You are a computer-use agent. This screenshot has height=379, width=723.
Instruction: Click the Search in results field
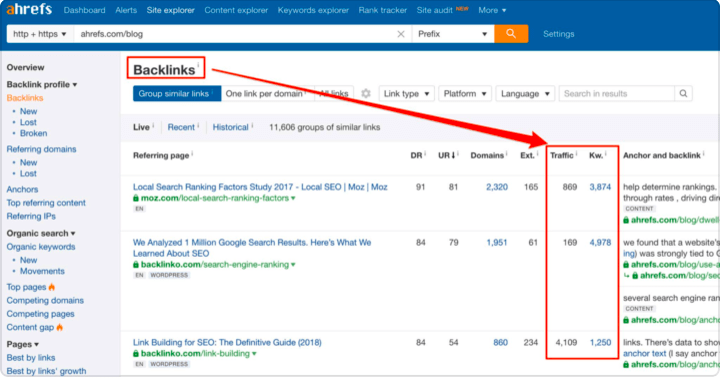[617, 94]
